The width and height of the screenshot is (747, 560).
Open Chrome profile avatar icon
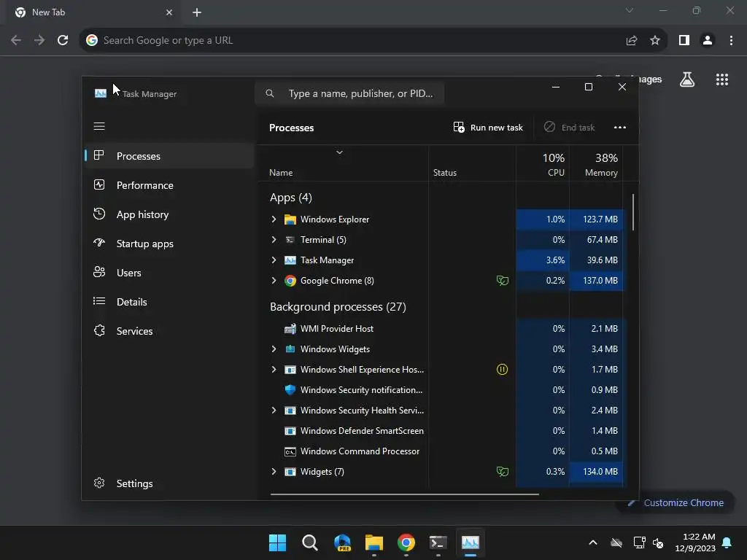pos(708,41)
